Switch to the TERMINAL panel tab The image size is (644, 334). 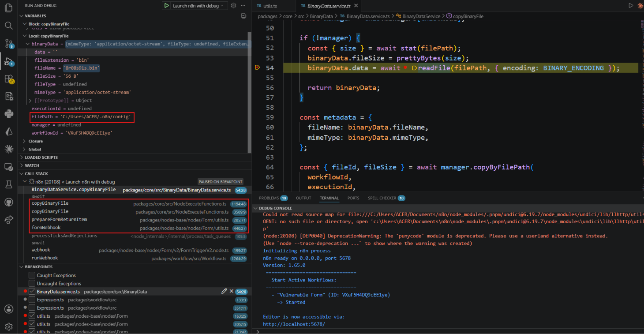click(x=329, y=198)
